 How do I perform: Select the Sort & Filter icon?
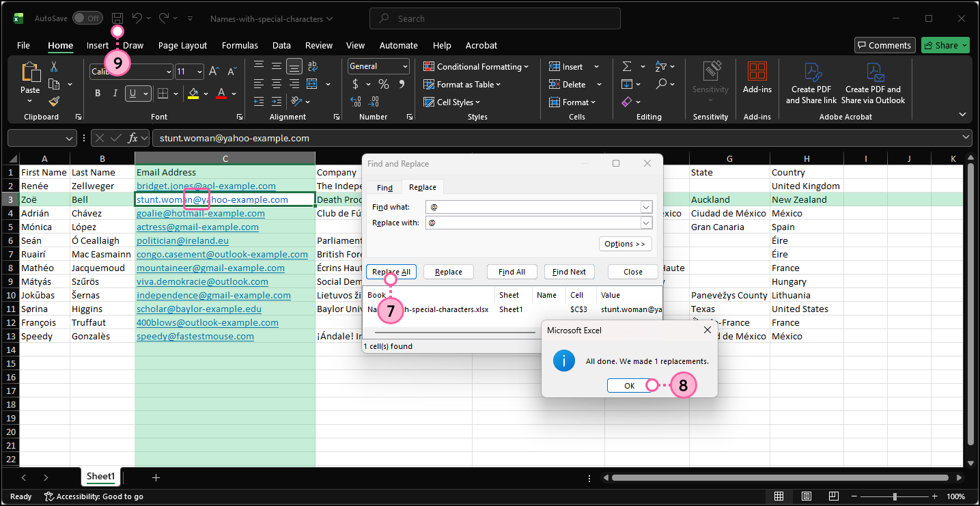[x=660, y=66]
